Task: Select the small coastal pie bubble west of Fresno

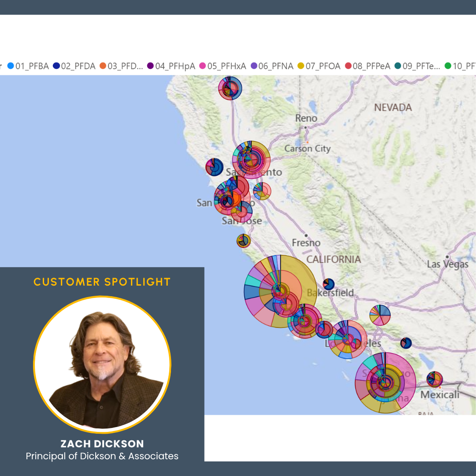Action: click(x=243, y=241)
